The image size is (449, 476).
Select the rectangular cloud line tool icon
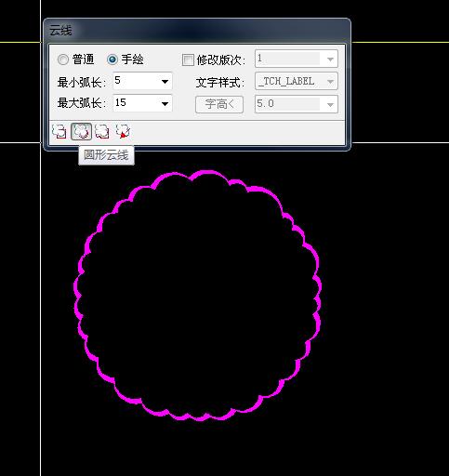click(x=59, y=131)
